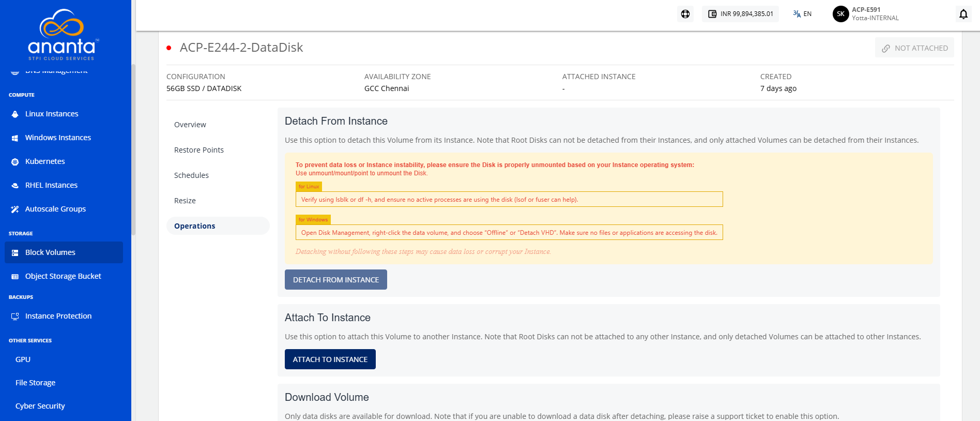Image resolution: width=980 pixels, height=421 pixels.
Task: Click the link icon in NOT ATTACHED
Action: [x=886, y=48]
